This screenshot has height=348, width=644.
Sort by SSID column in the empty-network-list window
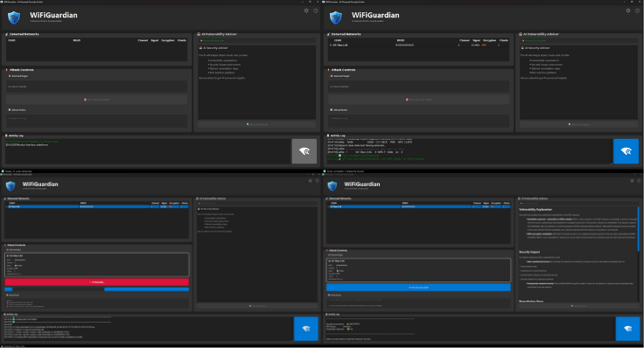(12, 40)
